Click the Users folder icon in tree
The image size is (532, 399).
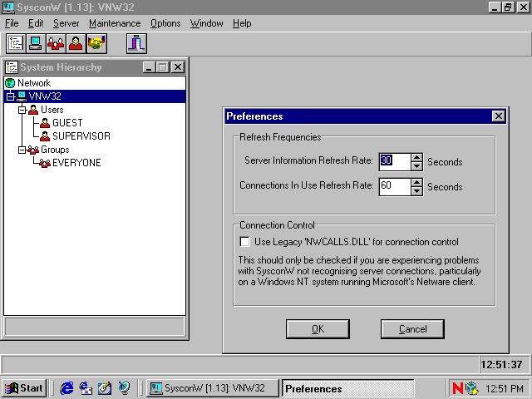click(x=33, y=110)
